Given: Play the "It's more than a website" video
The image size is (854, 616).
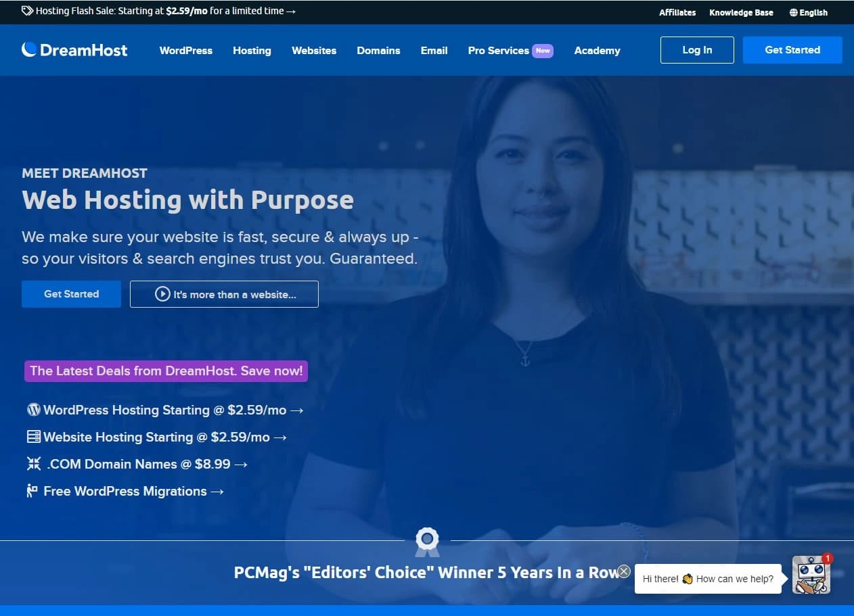Looking at the screenshot, I should click(224, 294).
